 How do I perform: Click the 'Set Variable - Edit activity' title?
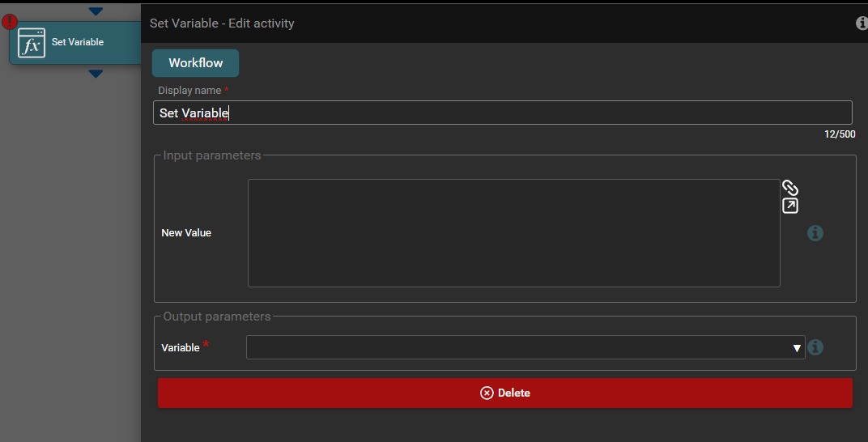pos(222,23)
